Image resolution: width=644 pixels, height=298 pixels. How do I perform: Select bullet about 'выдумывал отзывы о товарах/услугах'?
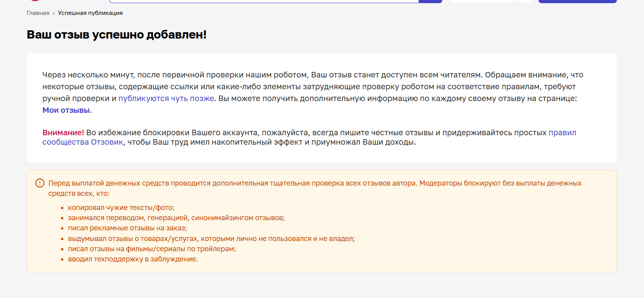[x=211, y=239]
